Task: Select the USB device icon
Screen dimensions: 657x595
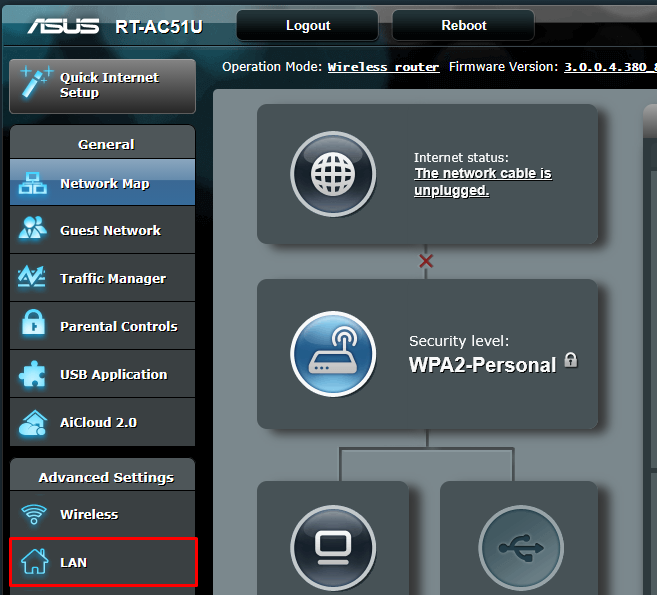Action: 521,548
